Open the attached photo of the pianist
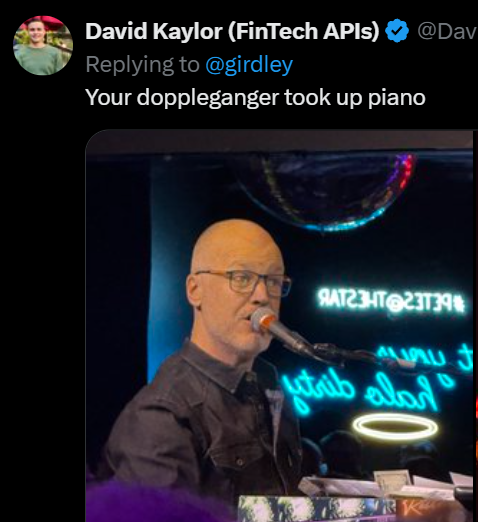Viewport: 478px width, 522px height. click(279, 326)
